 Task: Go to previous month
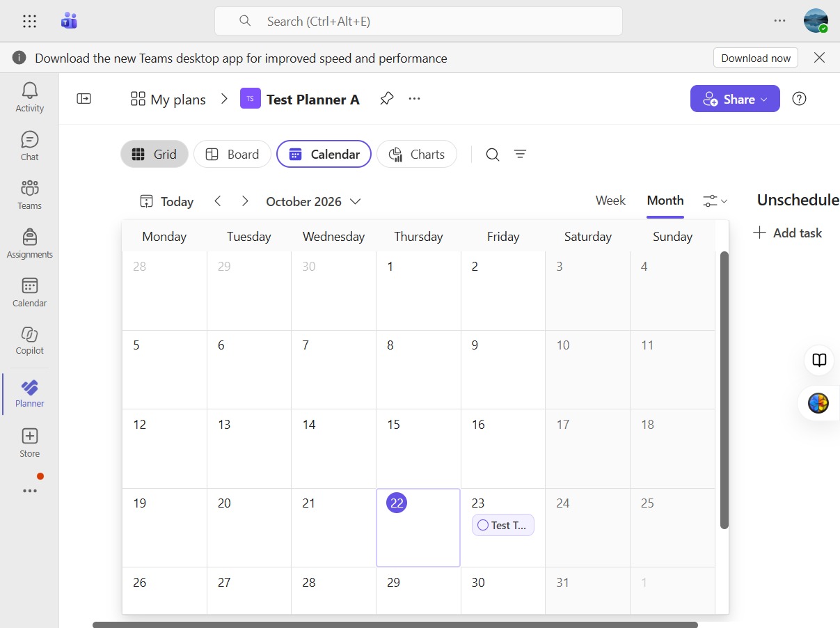coord(218,201)
